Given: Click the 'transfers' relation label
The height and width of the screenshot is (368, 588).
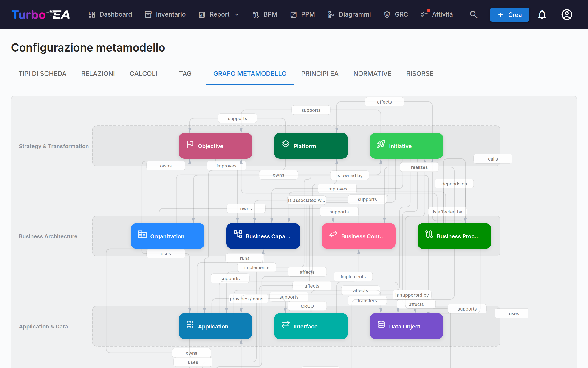Looking at the screenshot, I should 367,301.
